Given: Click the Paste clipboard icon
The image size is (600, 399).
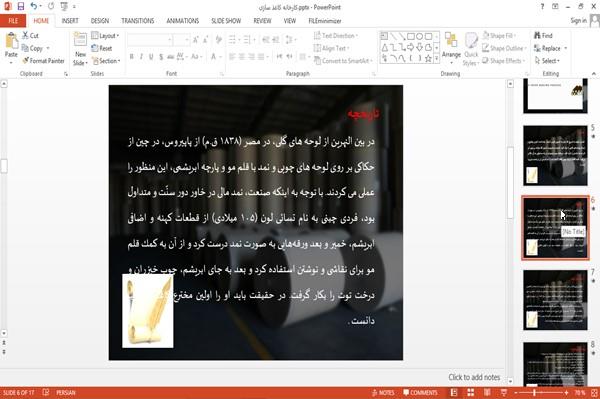Looking at the screenshot, I should tap(11, 41).
